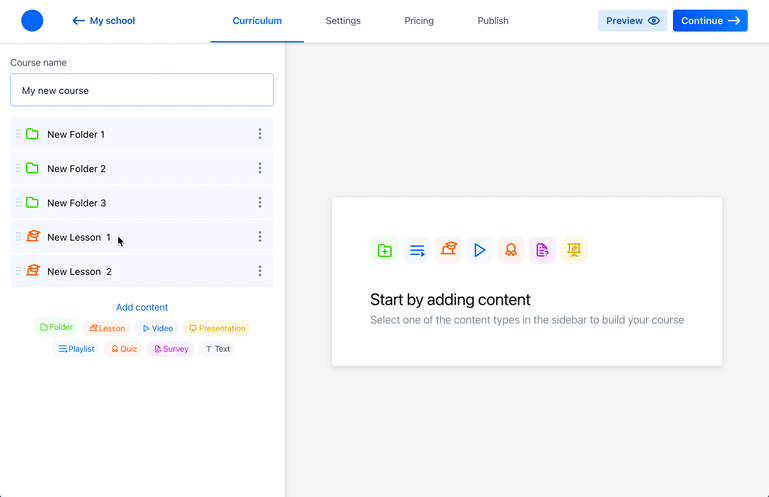Click the arrow icon on the Continue button
The image size is (769, 497).
tap(734, 21)
